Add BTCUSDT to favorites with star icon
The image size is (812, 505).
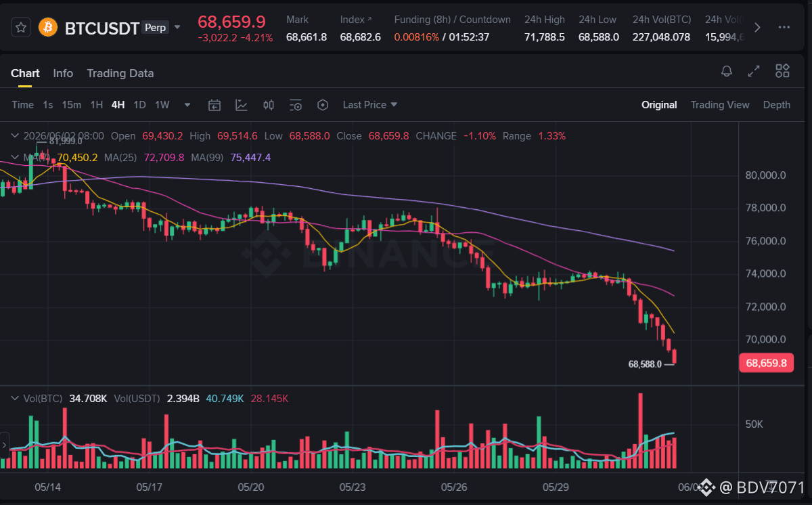point(22,27)
